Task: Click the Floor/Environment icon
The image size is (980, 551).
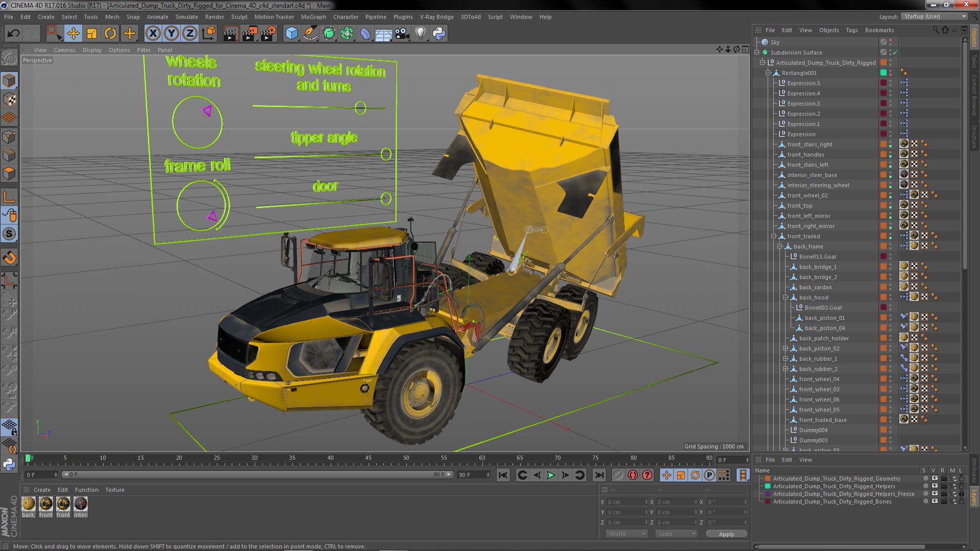Action: tap(383, 34)
